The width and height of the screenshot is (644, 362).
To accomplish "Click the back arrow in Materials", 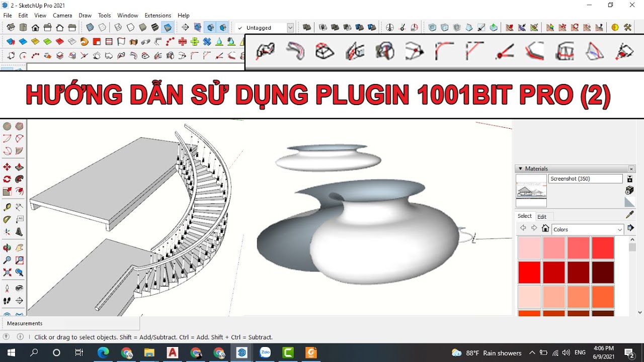I will [523, 229].
